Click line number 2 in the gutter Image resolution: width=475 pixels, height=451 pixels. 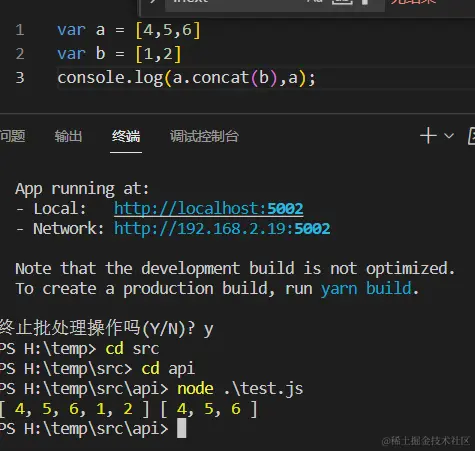pyautogui.click(x=20, y=54)
